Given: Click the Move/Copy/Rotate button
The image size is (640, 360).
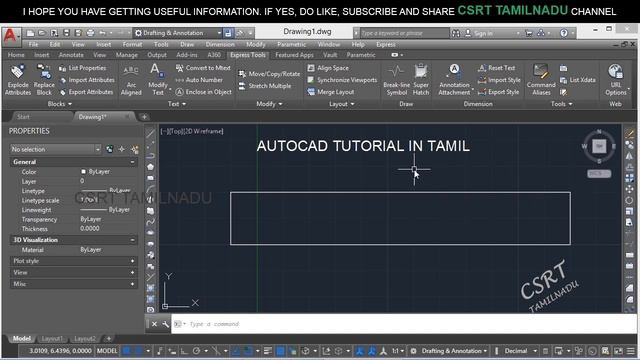Looking at the screenshot, I should click(269, 74).
